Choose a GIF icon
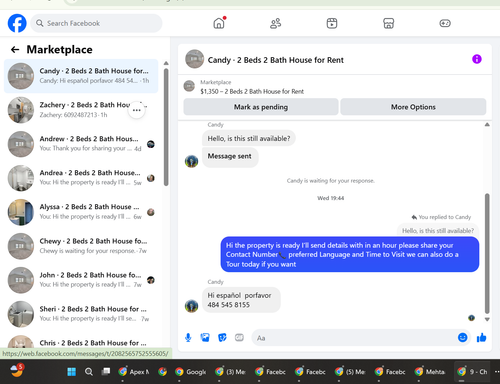The width and height of the screenshot is (500, 384). tap(239, 338)
